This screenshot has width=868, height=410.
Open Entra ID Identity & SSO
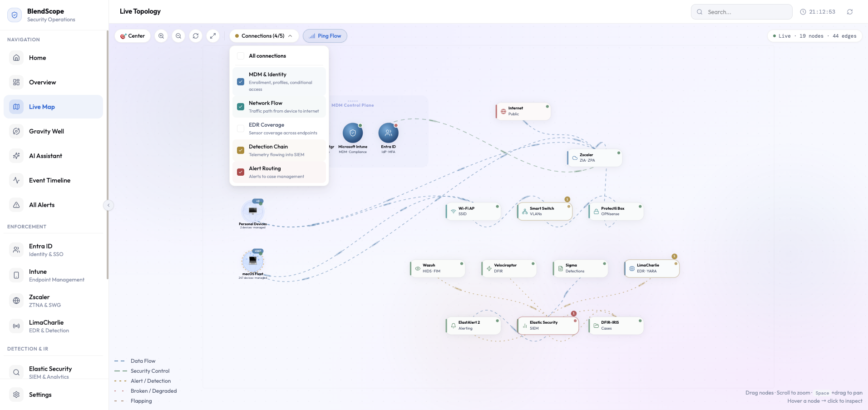click(54, 250)
